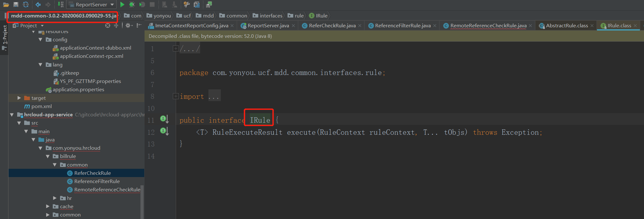Screen dimensions: 644x219
Task: Run with Coverage icon
Action: coord(142,4)
